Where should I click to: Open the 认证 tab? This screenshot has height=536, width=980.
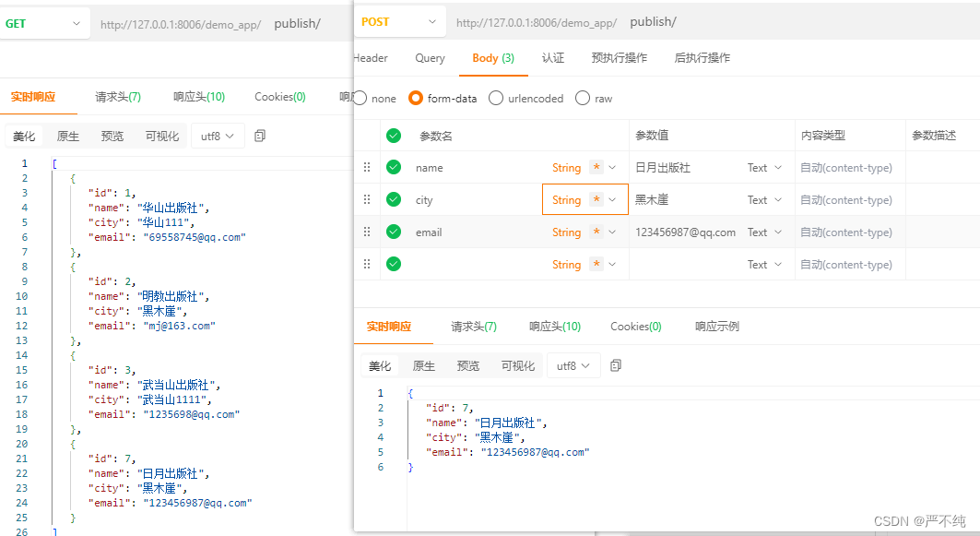coord(553,57)
